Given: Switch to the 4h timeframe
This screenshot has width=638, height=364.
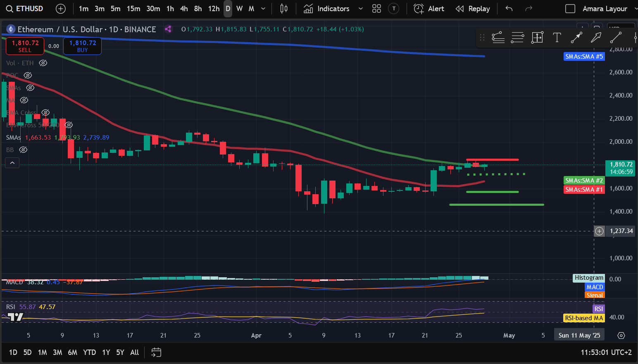Looking at the screenshot, I should coord(184,9).
